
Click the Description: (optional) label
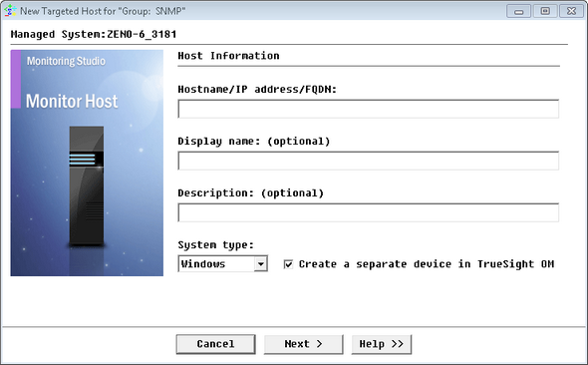click(x=250, y=192)
